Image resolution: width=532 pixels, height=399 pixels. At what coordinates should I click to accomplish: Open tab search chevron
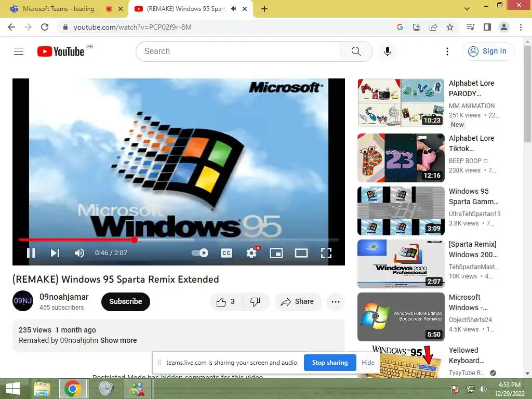tap(467, 9)
